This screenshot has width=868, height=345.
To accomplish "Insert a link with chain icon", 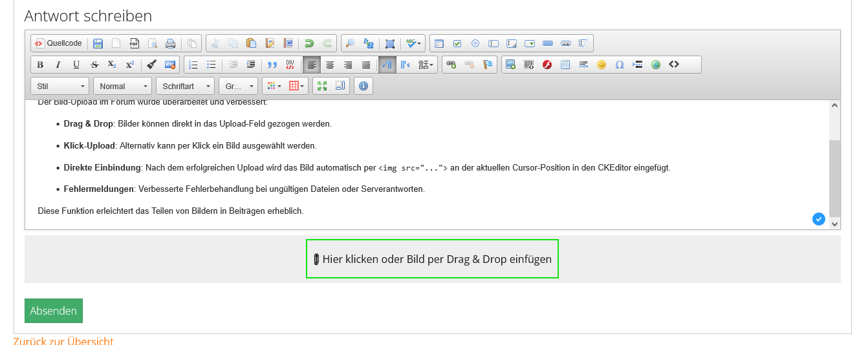I will (451, 65).
